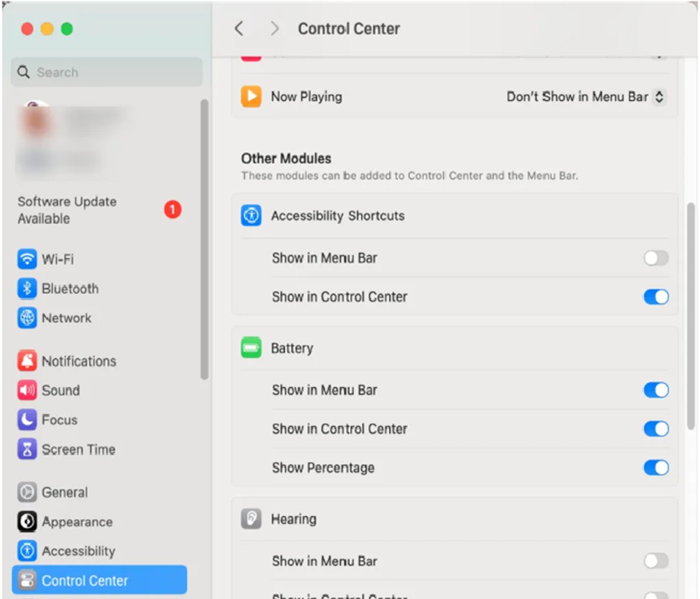
Task: Select the Bluetooth icon
Action: coord(26,289)
